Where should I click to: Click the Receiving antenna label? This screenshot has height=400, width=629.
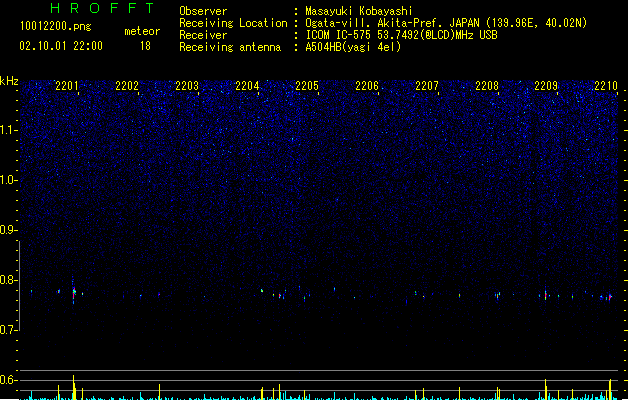(x=230, y=47)
